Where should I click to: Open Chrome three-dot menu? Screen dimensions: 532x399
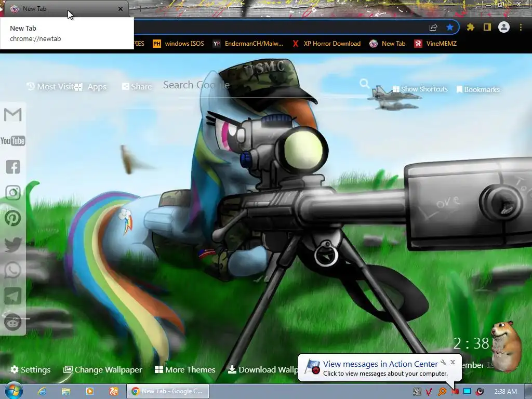(521, 27)
